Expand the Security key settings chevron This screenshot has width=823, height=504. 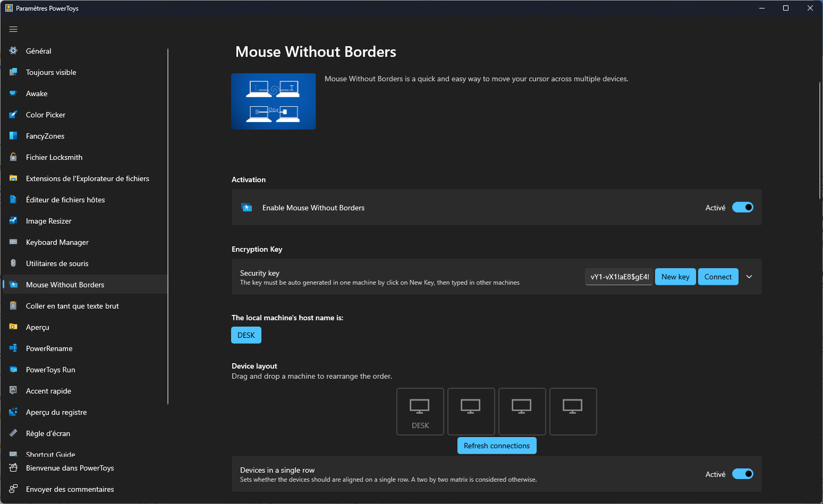pyautogui.click(x=749, y=277)
